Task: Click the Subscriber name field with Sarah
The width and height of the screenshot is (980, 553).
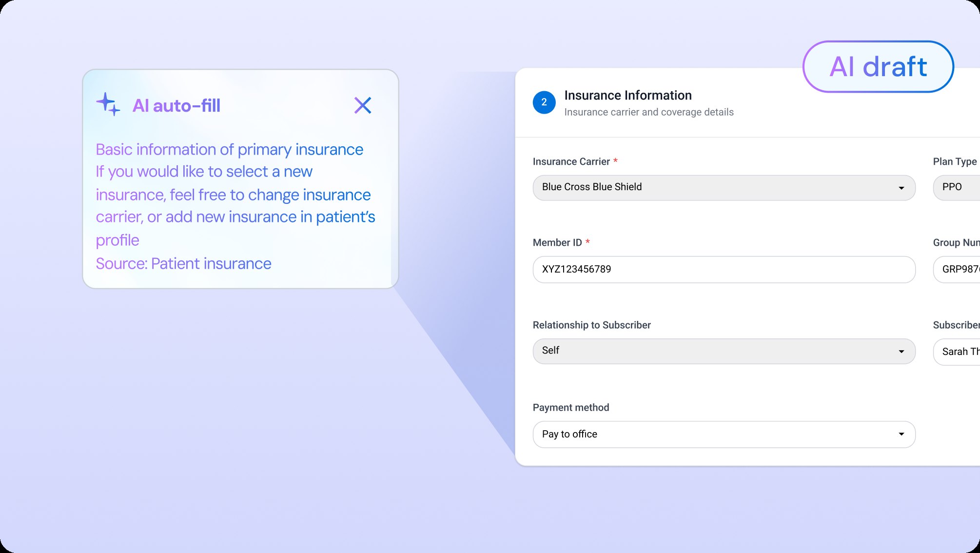Action: tap(956, 352)
